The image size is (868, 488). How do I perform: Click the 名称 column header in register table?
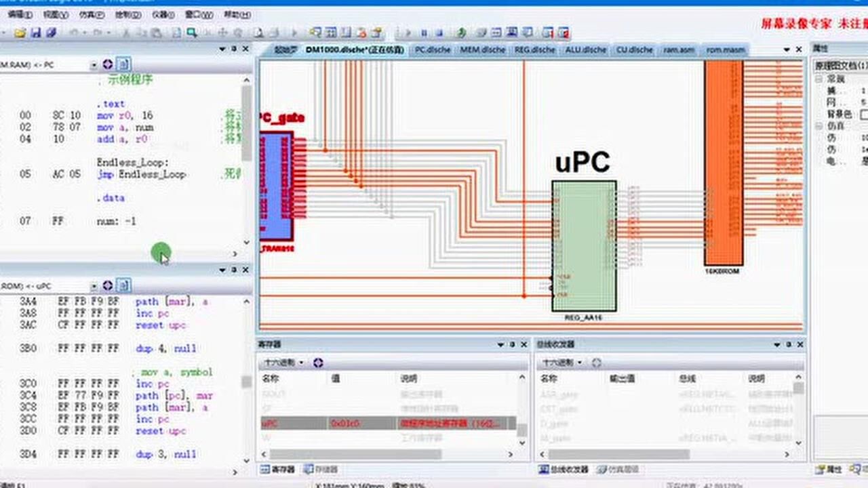click(270, 378)
